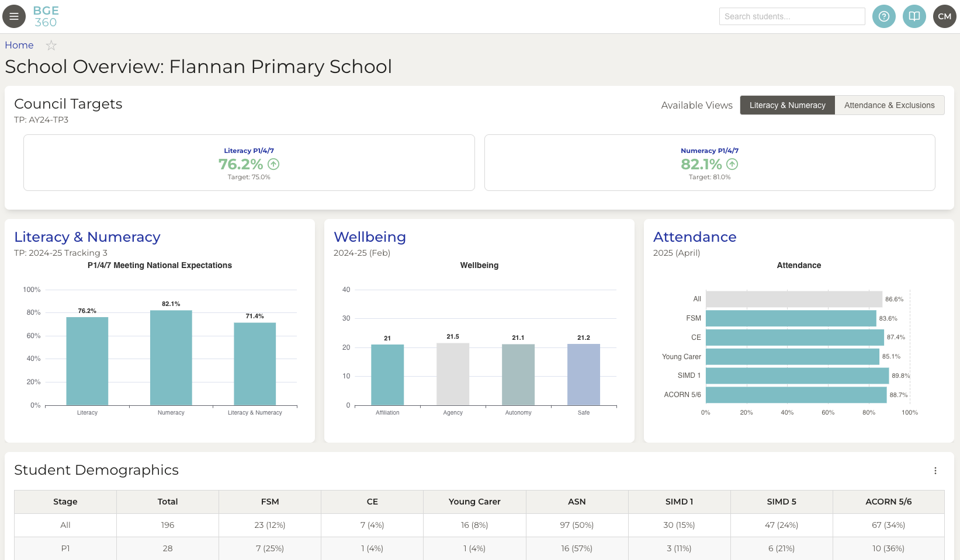Screen dimensions: 960x560
Task: Click the Numeracy P1/4/7 target card
Action: click(710, 162)
